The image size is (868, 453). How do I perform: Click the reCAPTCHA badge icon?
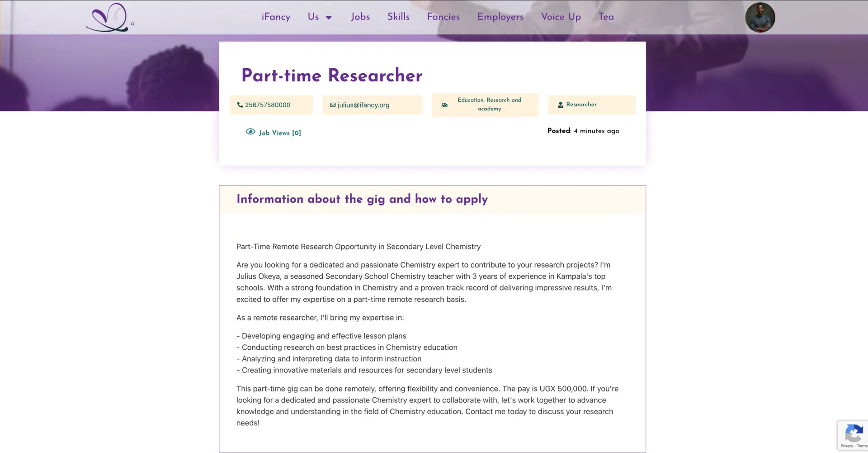(854, 434)
